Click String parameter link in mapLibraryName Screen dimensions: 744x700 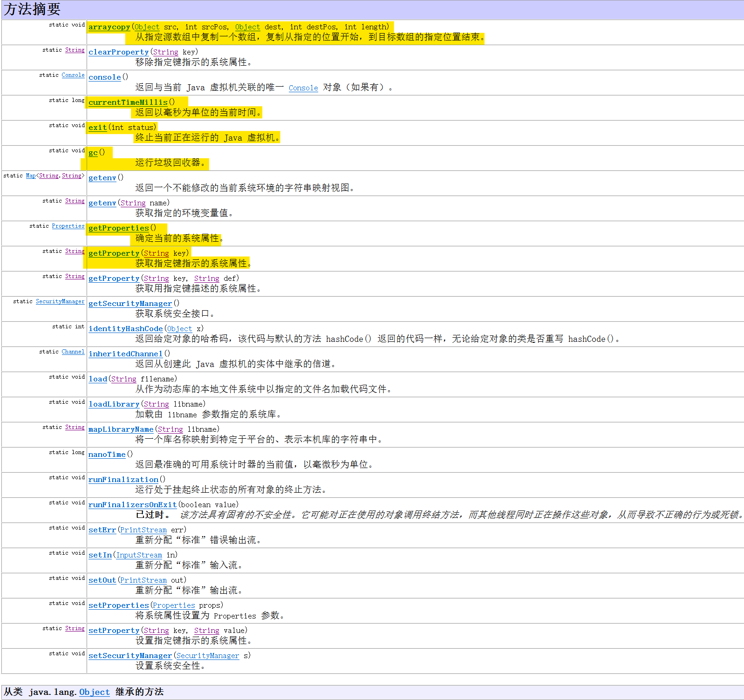pos(170,429)
